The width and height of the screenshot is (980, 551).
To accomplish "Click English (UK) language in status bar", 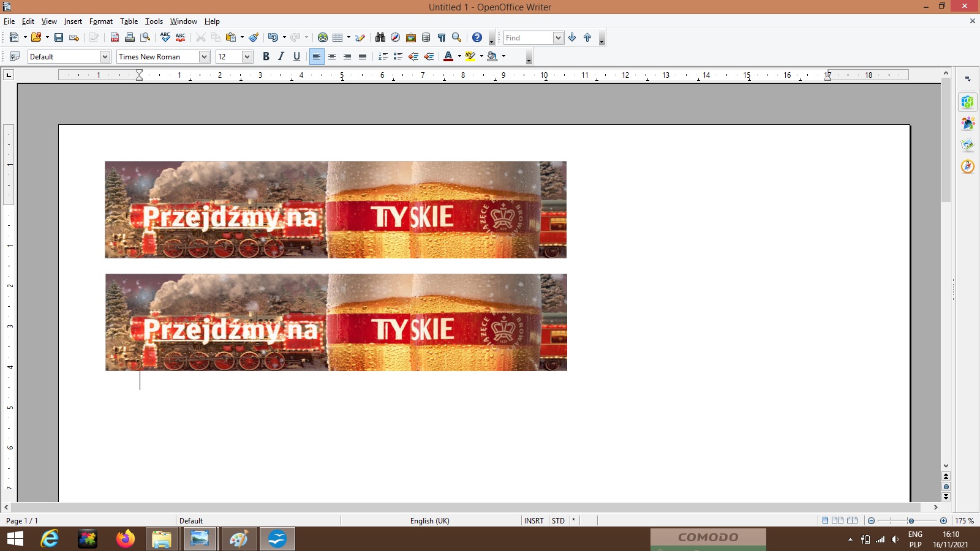I will click(429, 521).
